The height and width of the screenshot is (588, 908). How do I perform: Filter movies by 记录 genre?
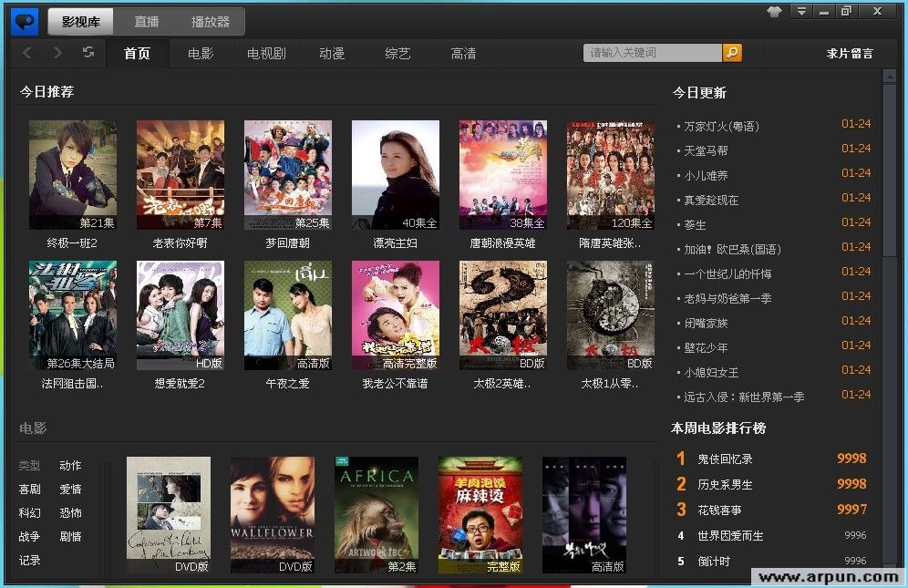pyautogui.click(x=29, y=560)
